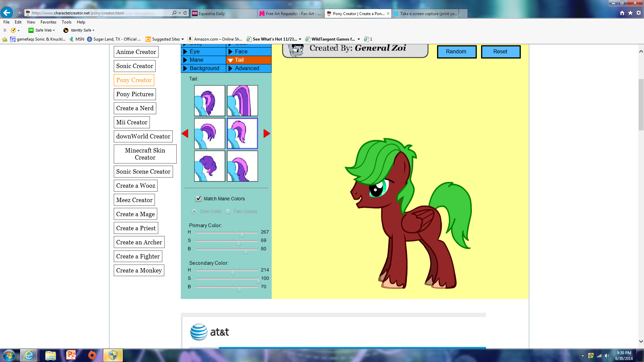Select the long straight tail thumbnail top-right

[242, 101]
